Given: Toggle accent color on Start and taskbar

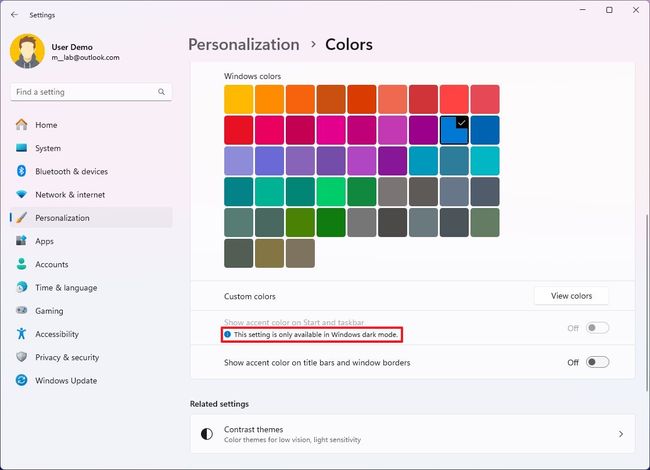Looking at the screenshot, I should (x=597, y=327).
